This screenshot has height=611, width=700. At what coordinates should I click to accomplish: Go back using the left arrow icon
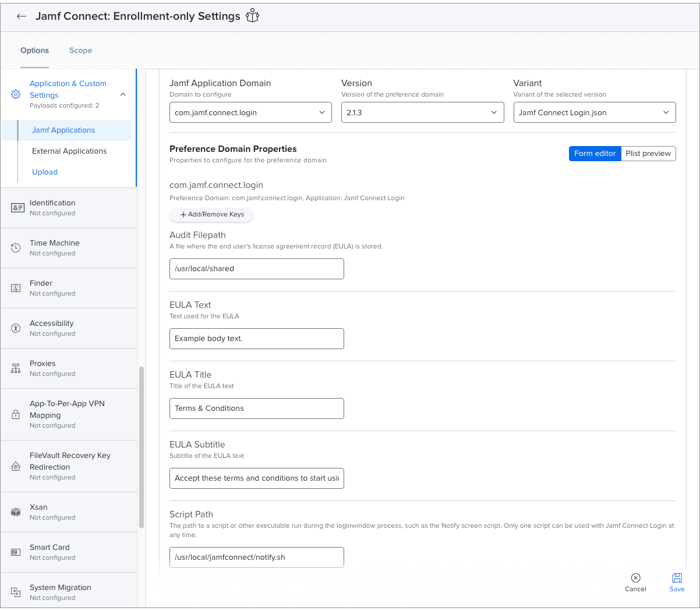coord(22,16)
